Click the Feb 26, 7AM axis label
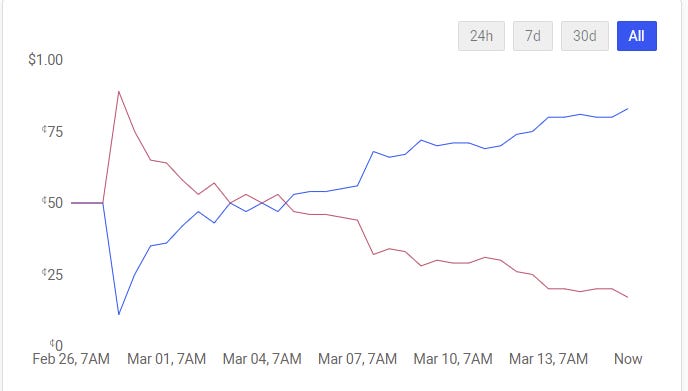The height and width of the screenshot is (391, 688). 71,359
